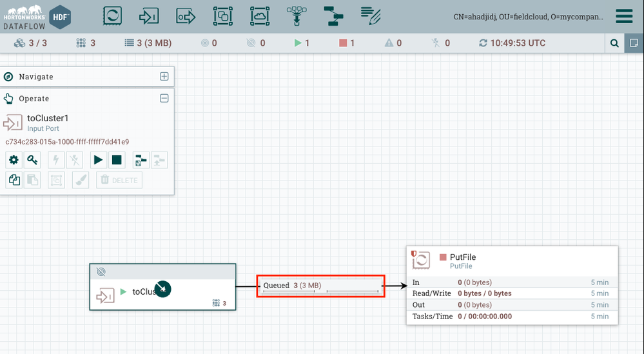Click the total queued 3 (3 MB) status
The height and width of the screenshot is (354, 644).
(148, 43)
